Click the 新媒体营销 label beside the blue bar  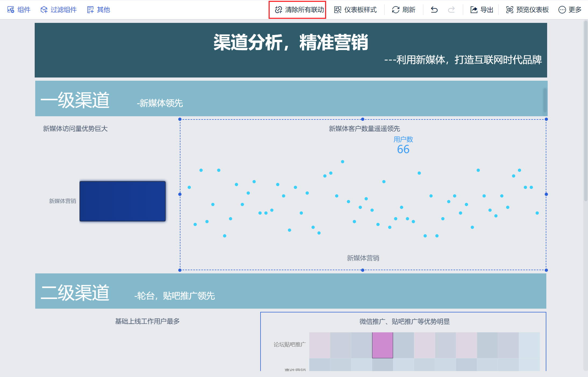click(x=63, y=201)
